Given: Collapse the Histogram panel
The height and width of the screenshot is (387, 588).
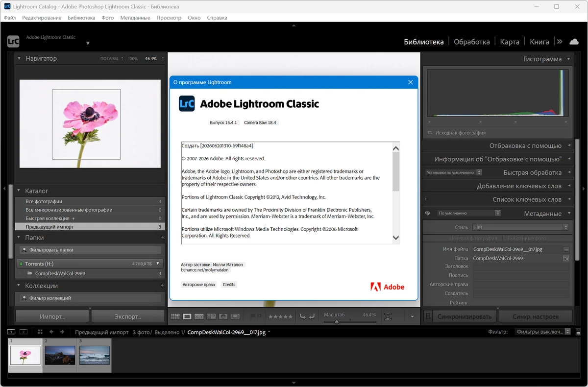Looking at the screenshot, I should tap(569, 59).
